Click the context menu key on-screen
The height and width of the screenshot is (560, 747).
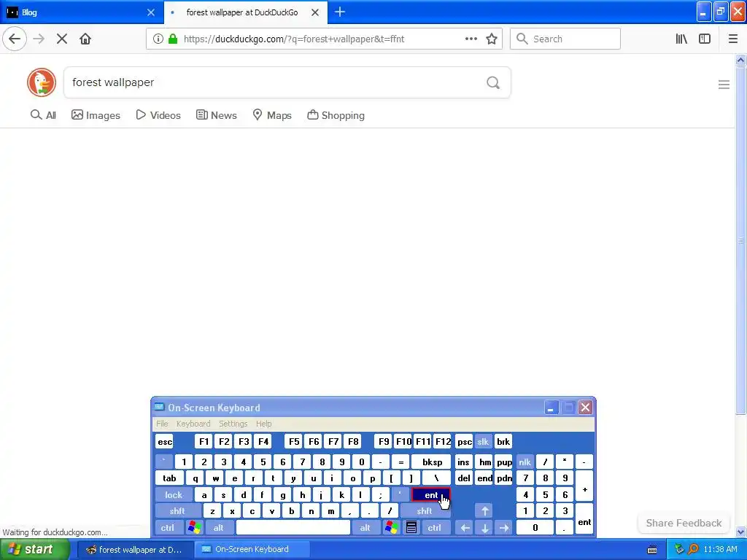click(x=411, y=528)
